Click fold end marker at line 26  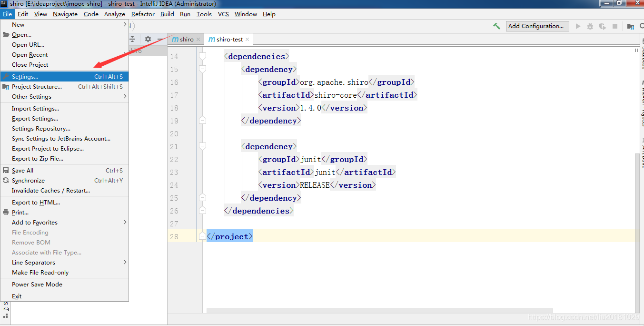[x=202, y=211]
